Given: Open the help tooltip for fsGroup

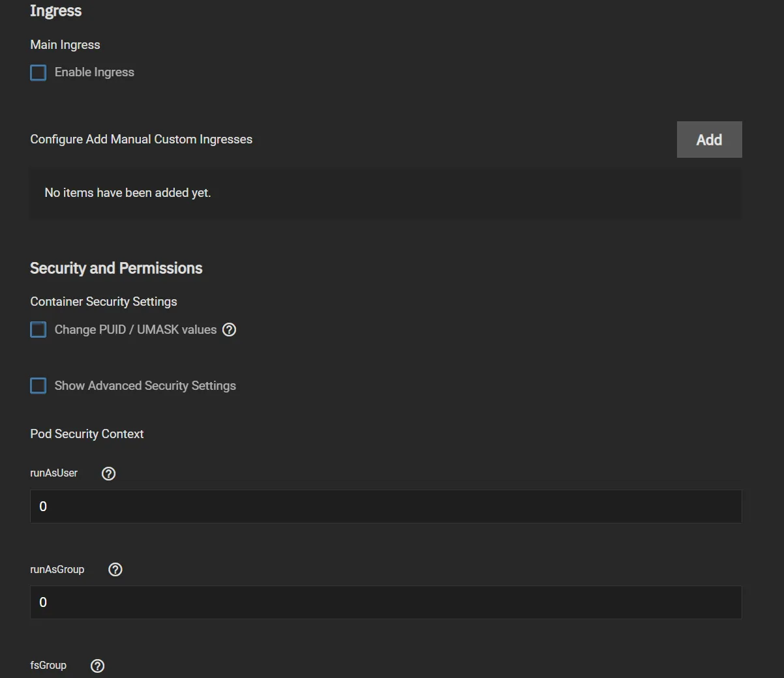Looking at the screenshot, I should coord(97,666).
